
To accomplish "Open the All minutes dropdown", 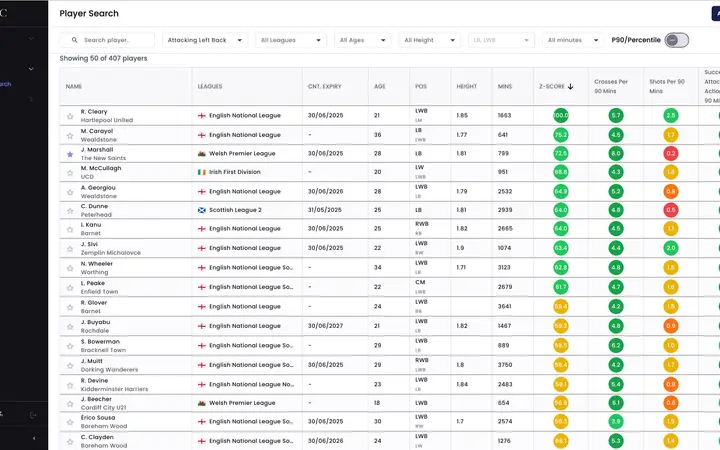I will pyautogui.click(x=574, y=40).
